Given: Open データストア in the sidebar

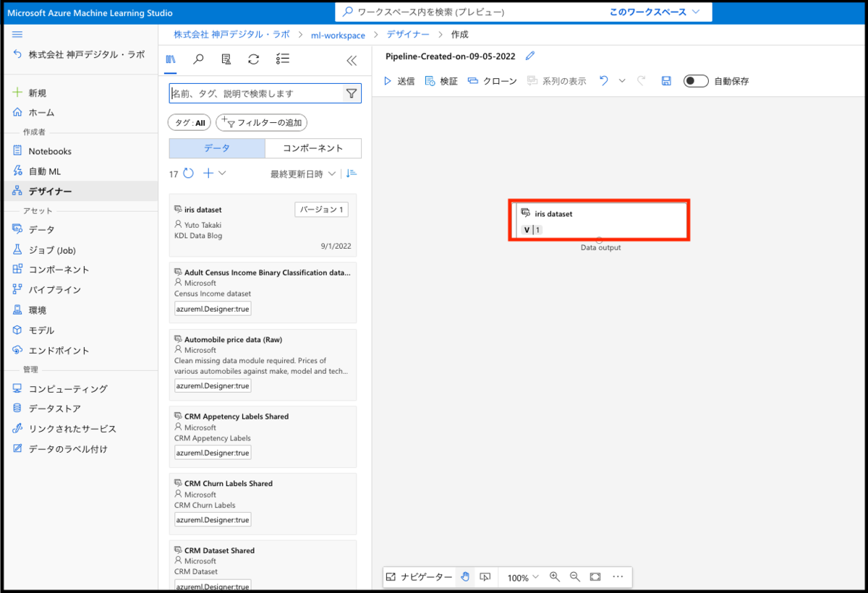Looking at the screenshot, I should (47, 409).
